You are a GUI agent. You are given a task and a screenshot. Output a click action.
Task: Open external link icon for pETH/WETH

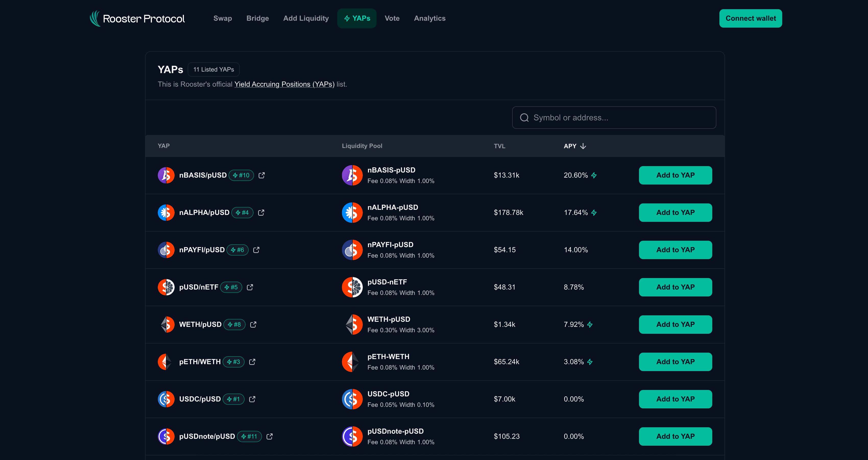click(252, 362)
